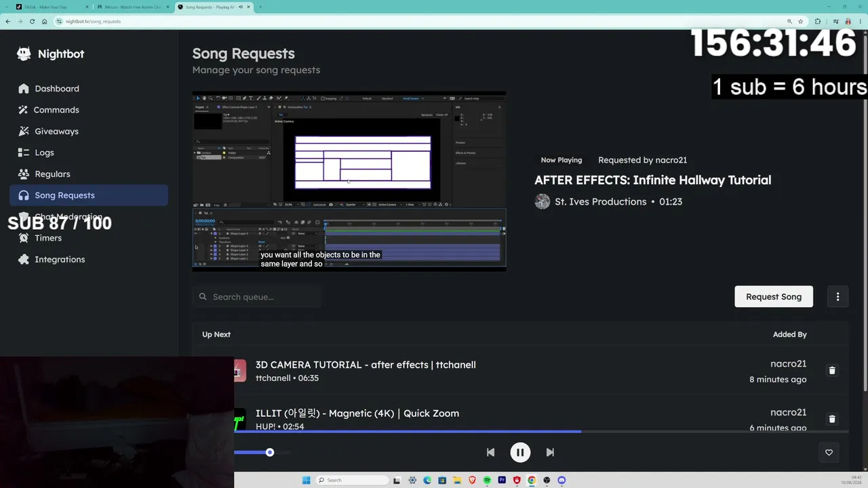
Task: Bookmark this page with the star icon
Action: [802, 21]
